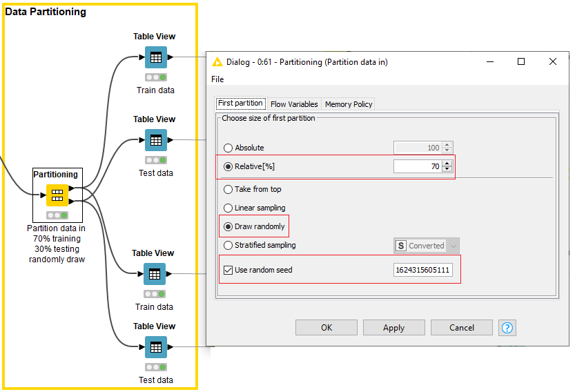Click status lights under Partitioning node
Screen dimensions: 575x392
57,215
